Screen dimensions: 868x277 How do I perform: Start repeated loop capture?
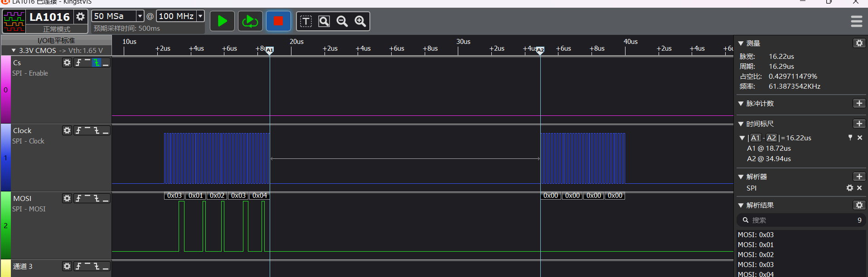[x=250, y=21]
